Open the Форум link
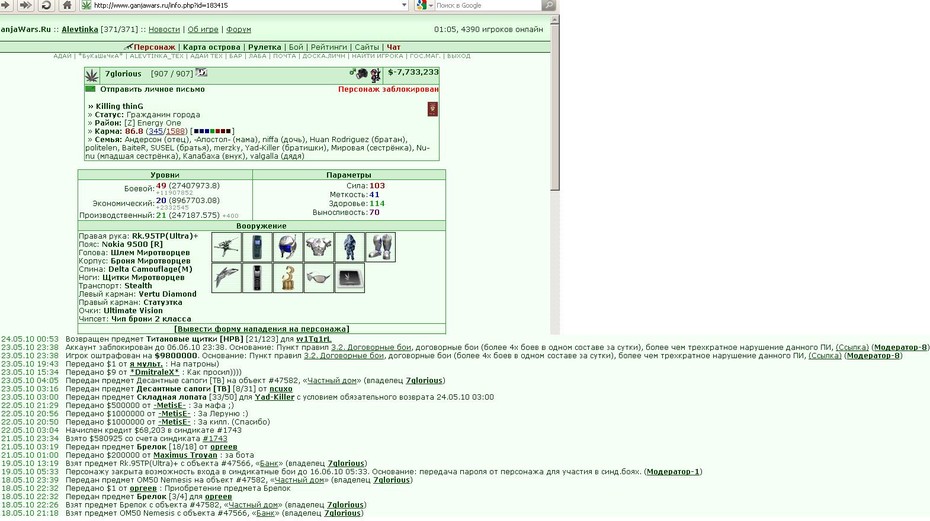This screenshot has height=521, width=930. coord(238,29)
